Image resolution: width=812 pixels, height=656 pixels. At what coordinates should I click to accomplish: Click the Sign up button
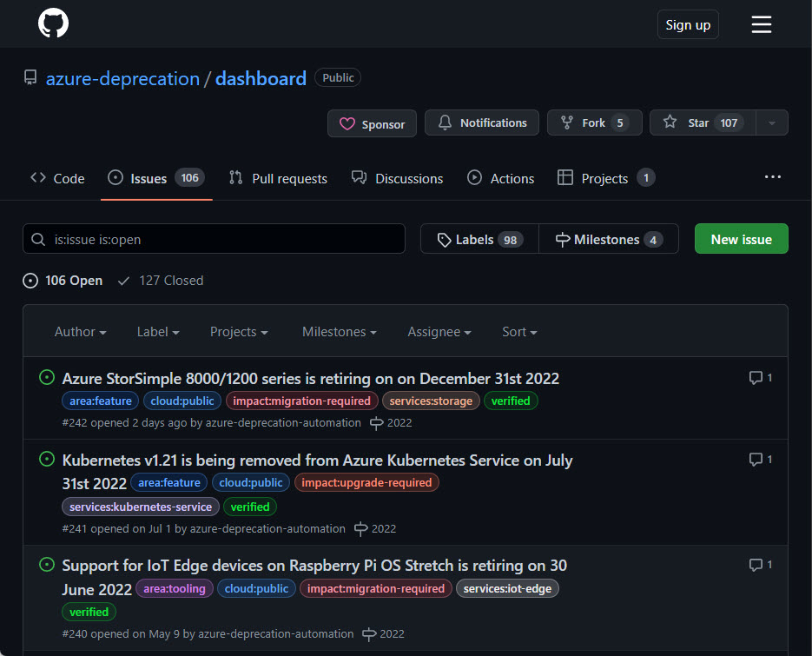pyautogui.click(x=688, y=24)
